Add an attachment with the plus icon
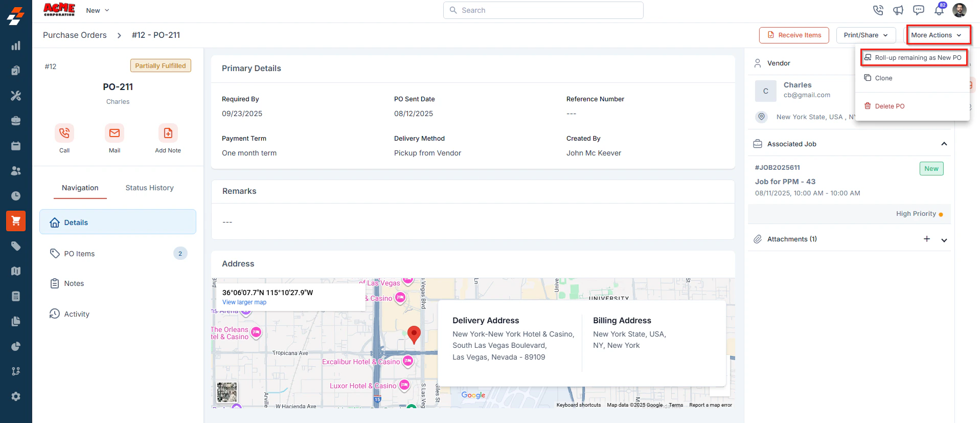980x423 pixels. (x=927, y=239)
